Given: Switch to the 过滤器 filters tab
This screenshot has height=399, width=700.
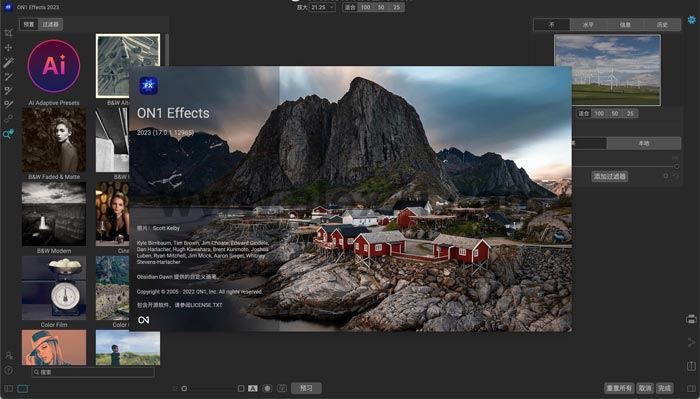Looking at the screenshot, I should tap(50, 24).
